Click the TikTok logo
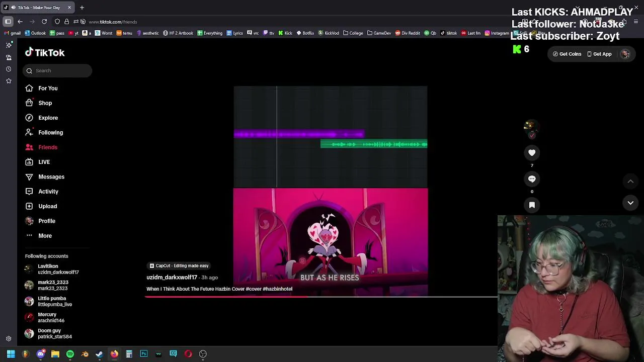Image resolution: width=644 pixels, height=362 pixels. pos(45,52)
